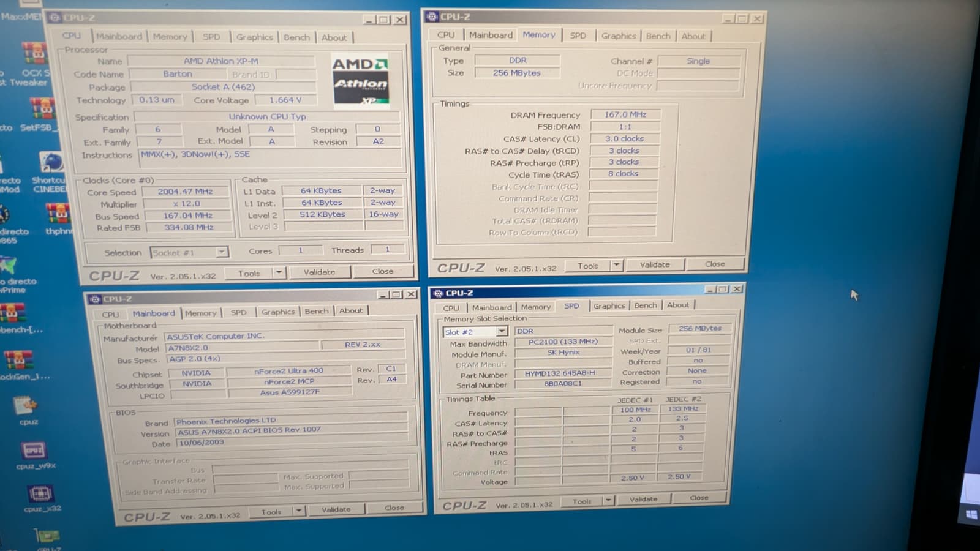
Task: Click Validate in the memory timings window
Action: 655,264
